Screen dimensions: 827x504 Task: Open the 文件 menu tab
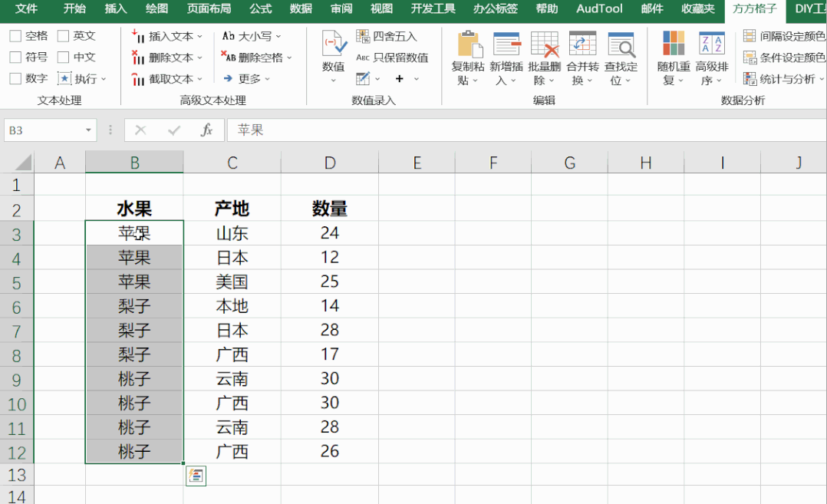(x=26, y=9)
